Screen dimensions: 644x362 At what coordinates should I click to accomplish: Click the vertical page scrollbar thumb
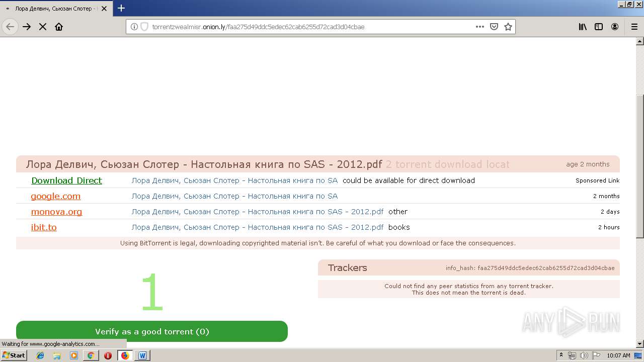coord(639,166)
